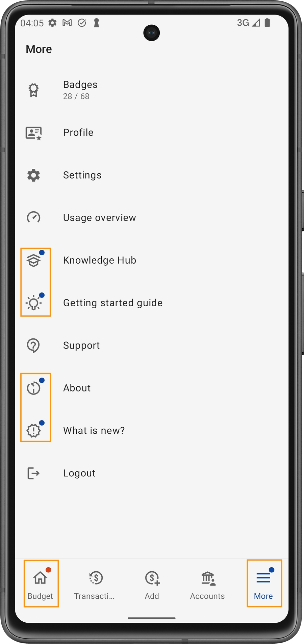
Task: Tap the What is new alert icon
Action: [x=33, y=431]
